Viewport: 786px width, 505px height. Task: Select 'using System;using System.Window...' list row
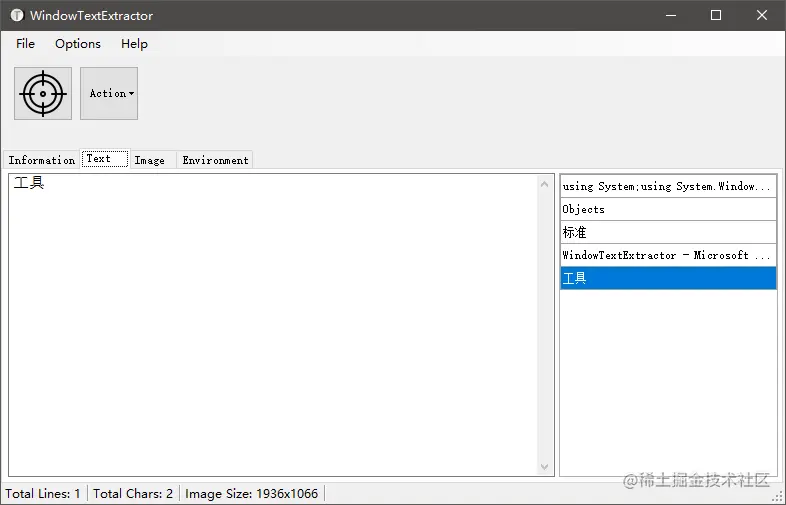tap(668, 186)
